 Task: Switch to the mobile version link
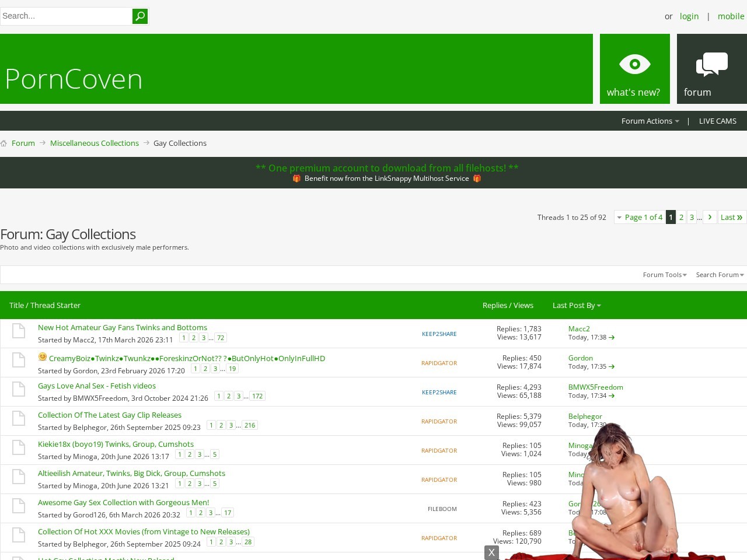[x=731, y=16]
